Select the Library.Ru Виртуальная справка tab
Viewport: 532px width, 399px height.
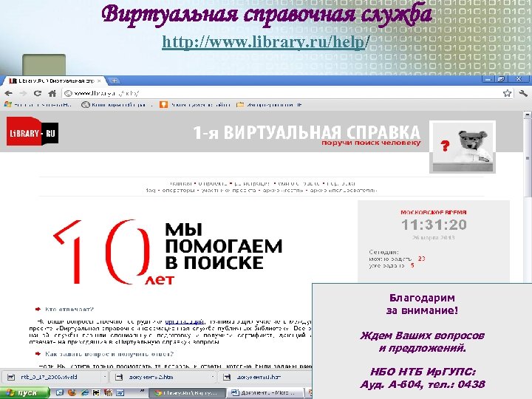click(54, 81)
